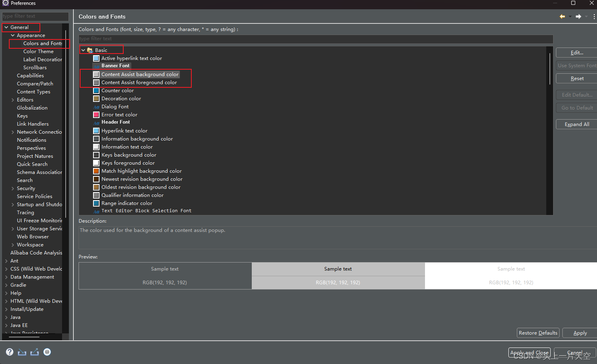Click the color list vertical scrollbar
This screenshot has height=364, width=597.
tap(549, 68)
